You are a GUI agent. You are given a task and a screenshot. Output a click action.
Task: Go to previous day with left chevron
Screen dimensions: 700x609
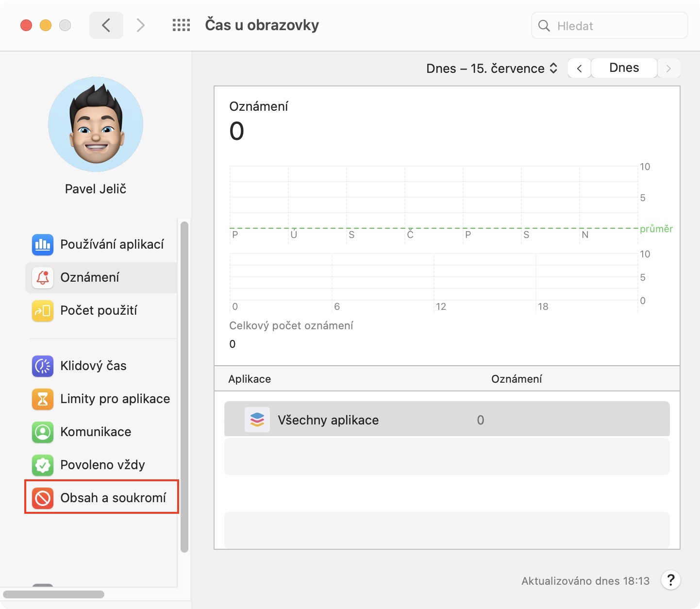[x=579, y=68]
